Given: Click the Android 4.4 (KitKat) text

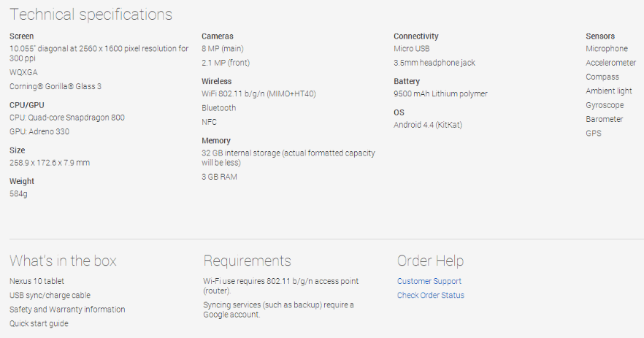Looking at the screenshot, I should tap(428, 125).
